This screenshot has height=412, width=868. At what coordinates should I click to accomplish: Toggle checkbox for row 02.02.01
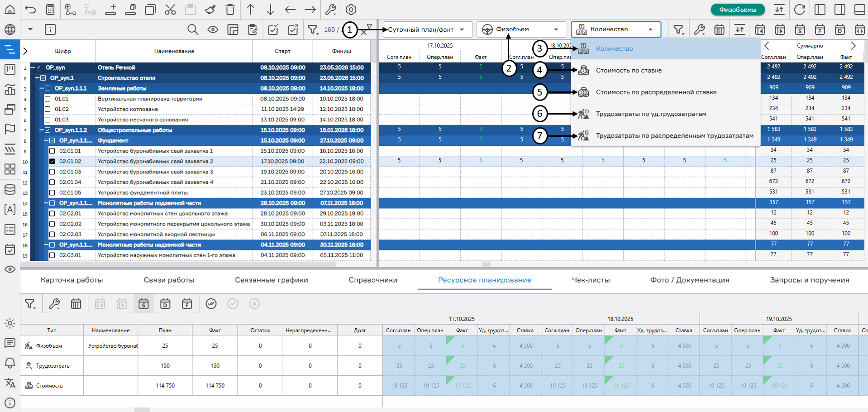[52, 213]
